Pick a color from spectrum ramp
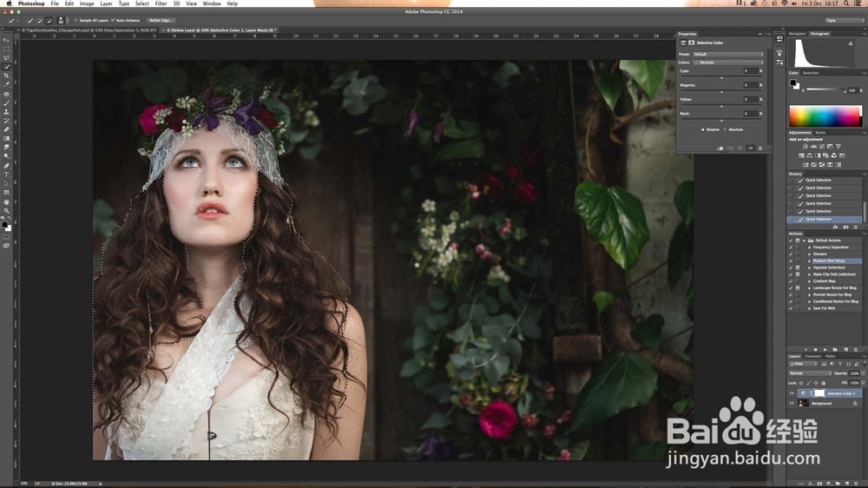Screen dimensions: 868x488 [x=825, y=116]
